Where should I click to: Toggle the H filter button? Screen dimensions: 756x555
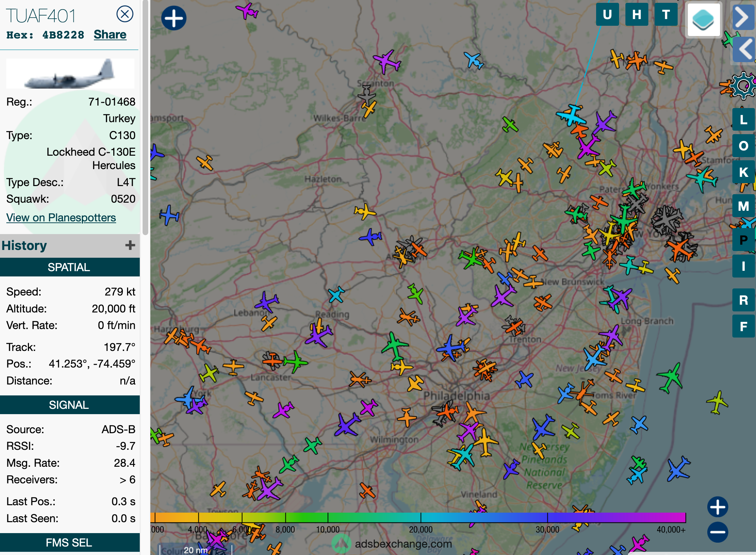pyautogui.click(x=637, y=14)
